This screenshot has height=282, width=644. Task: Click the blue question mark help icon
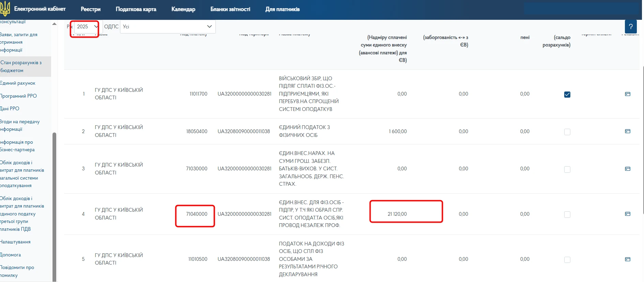(630, 27)
